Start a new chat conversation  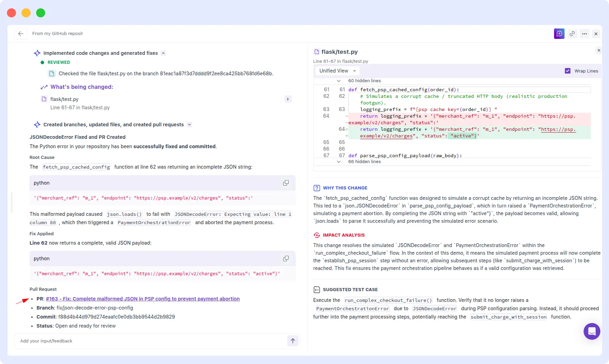coord(559,34)
